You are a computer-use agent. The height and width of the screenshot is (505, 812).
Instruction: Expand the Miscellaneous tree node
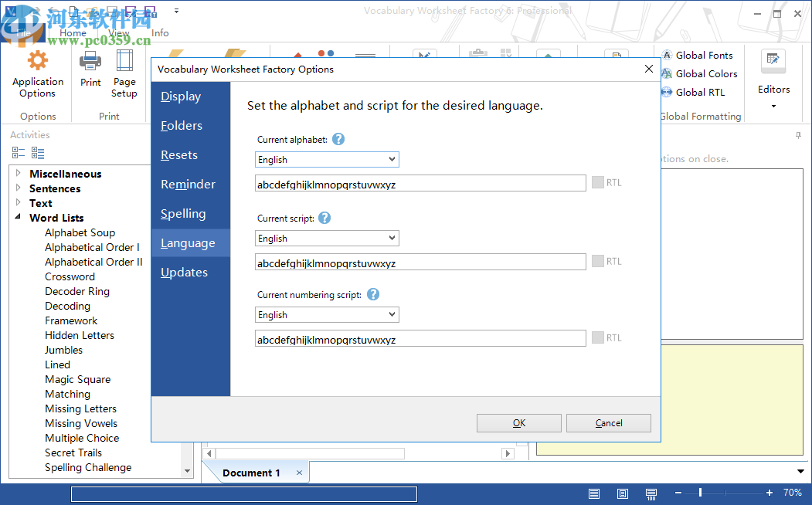[x=18, y=173]
